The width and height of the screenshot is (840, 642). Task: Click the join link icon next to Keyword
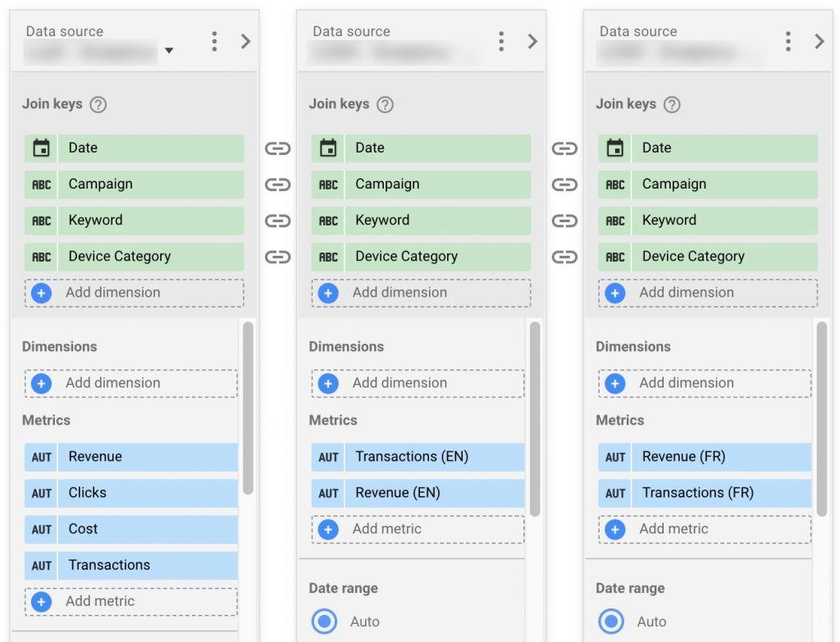pyautogui.click(x=277, y=221)
